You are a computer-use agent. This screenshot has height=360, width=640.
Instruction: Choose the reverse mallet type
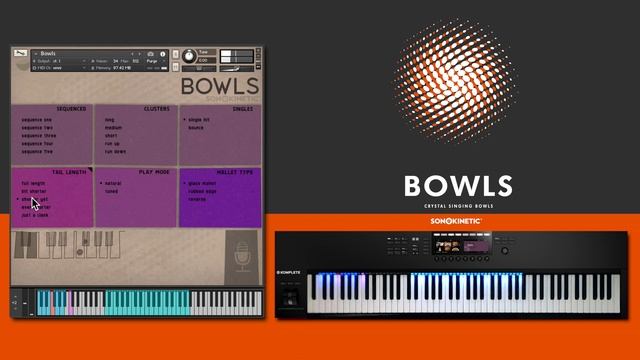click(197, 199)
